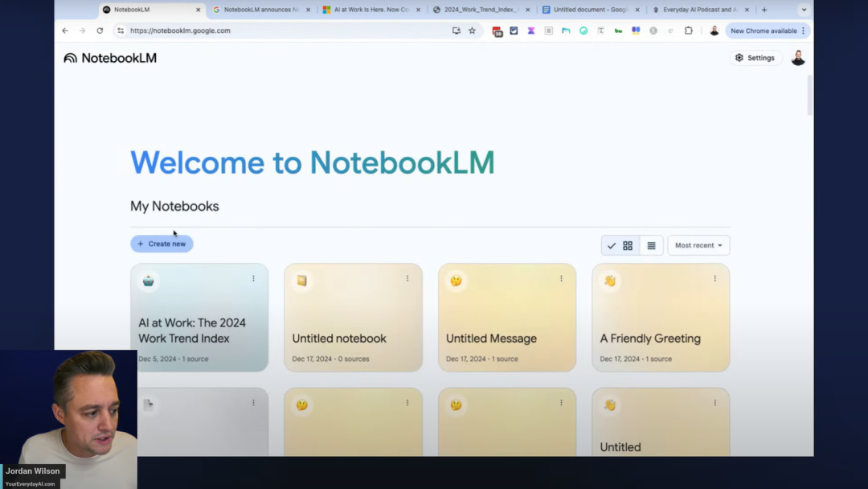Image resolution: width=868 pixels, height=489 pixels.
Task: Switch to list view layout
Action: [651, 245]
